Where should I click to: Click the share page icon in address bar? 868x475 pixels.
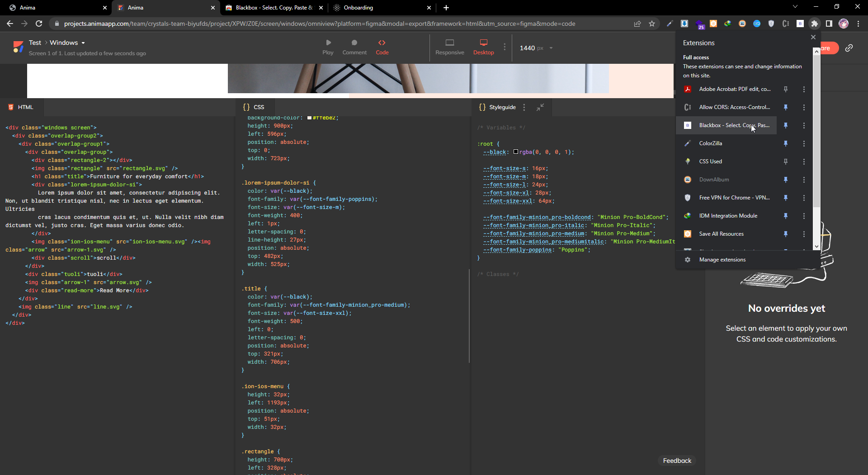(637, 24)
